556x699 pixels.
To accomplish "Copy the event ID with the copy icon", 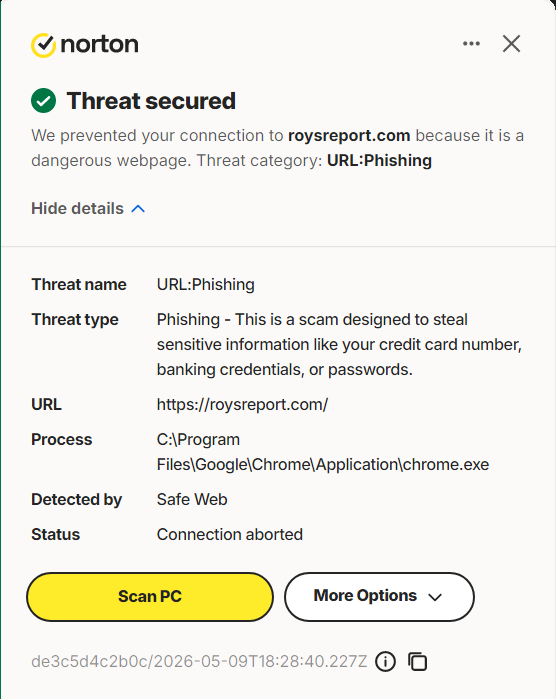I will (x=417, y=661).
